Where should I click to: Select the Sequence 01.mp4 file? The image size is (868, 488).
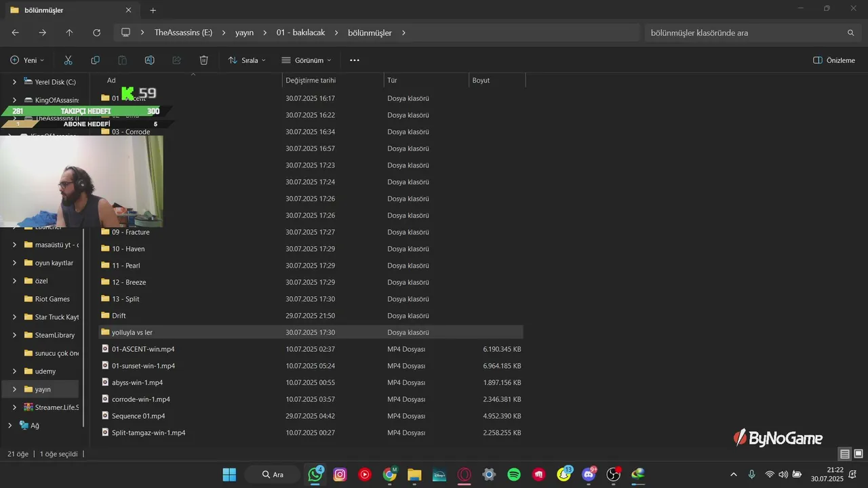(x=138, y=415)
